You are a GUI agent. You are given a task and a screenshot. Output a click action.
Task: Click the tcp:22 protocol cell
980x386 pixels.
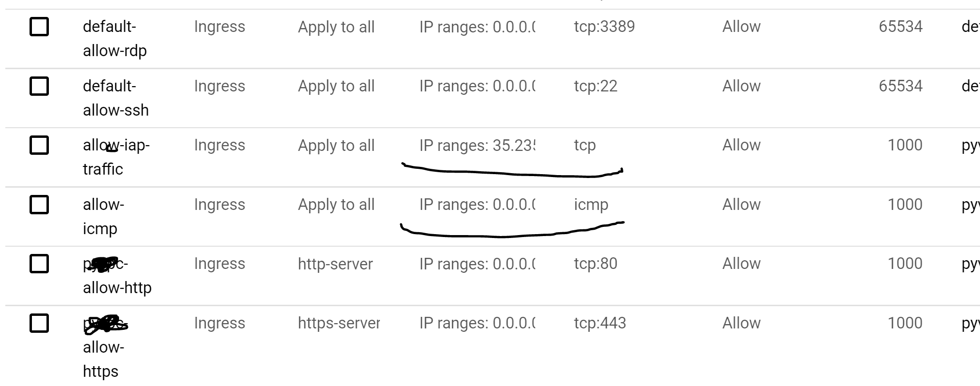[596, 86]
